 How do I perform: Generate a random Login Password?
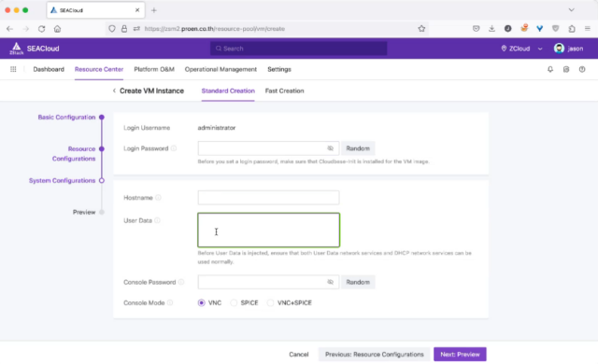pos(358,148)
